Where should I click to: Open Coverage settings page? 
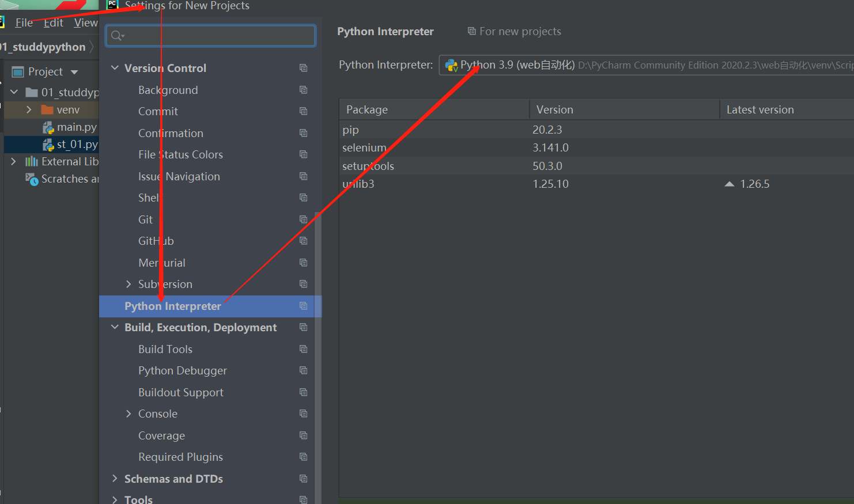click(161, 435)
